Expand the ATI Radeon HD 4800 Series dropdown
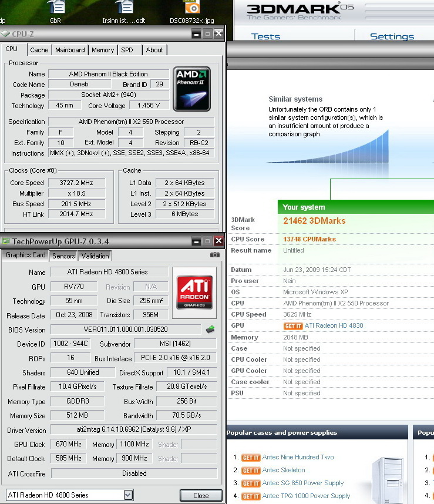Viewport: 434px width, 504px height. [128, 495]
